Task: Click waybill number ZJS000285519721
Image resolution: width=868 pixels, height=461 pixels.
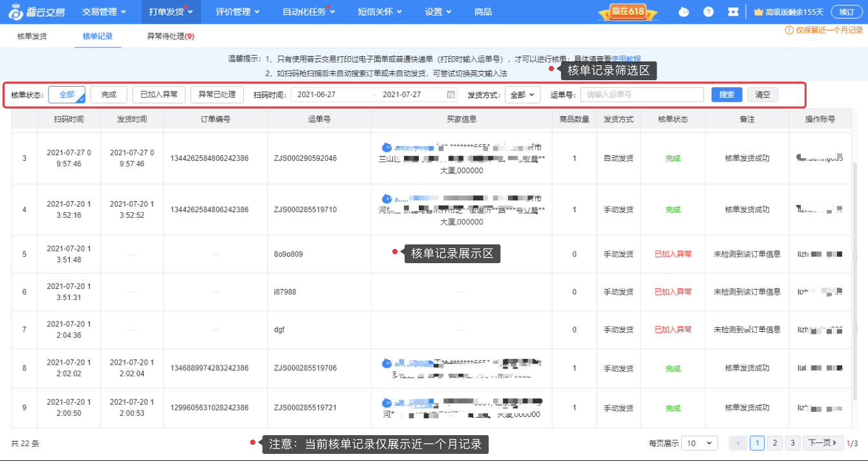Action: pyautogui.click(x=305, y=408)
